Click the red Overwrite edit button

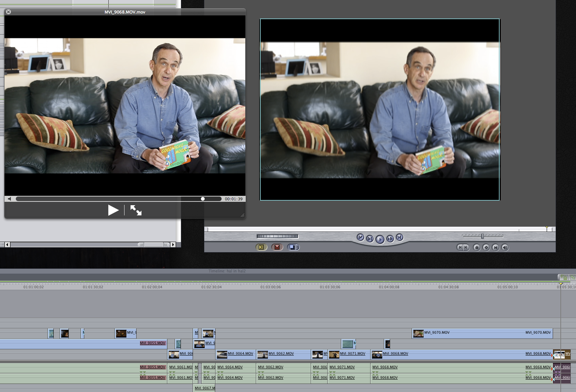click(277, 247)
